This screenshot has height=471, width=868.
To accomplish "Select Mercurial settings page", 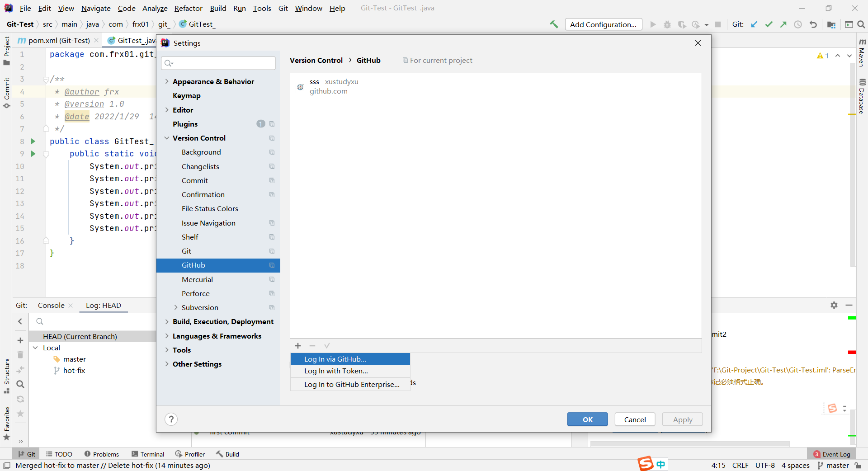I will (x=218, y=279).
